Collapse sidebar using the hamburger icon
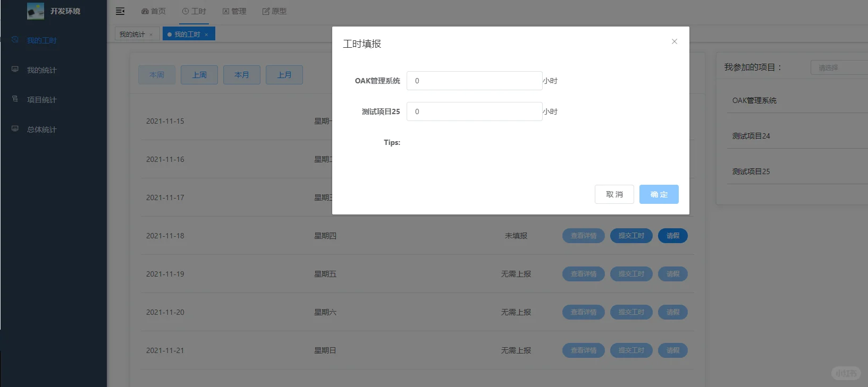Viewport: 868px width, 387px height. pyautogui.click(x=120, y=11)
